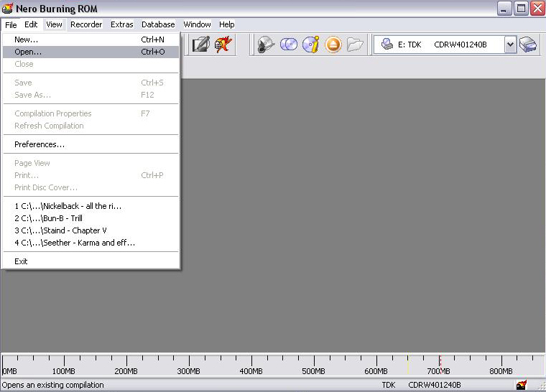
Task: Open the Edit menu
Action: (31, 24)
